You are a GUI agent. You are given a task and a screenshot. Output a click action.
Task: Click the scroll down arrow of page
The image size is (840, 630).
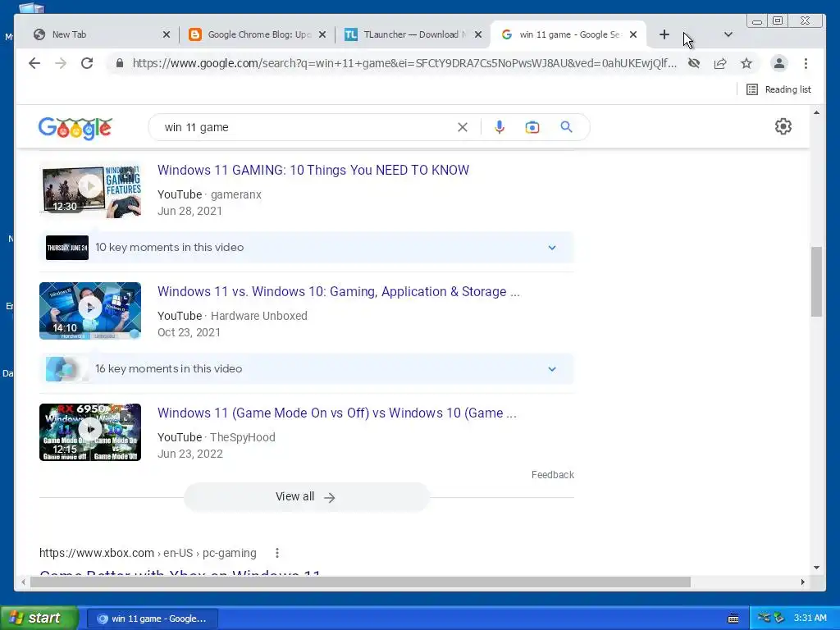[x=816, y=568]
